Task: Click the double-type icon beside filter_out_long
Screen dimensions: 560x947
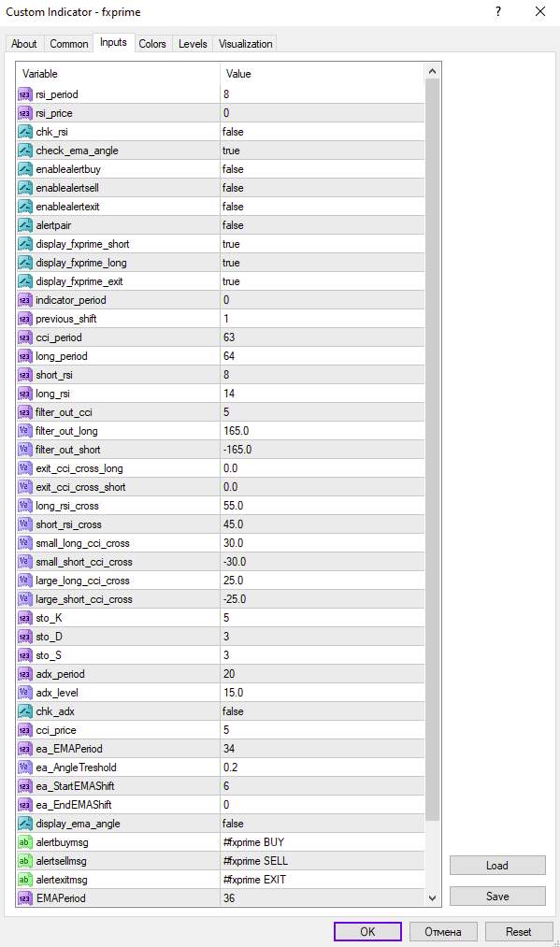Action: coord(24,431)
